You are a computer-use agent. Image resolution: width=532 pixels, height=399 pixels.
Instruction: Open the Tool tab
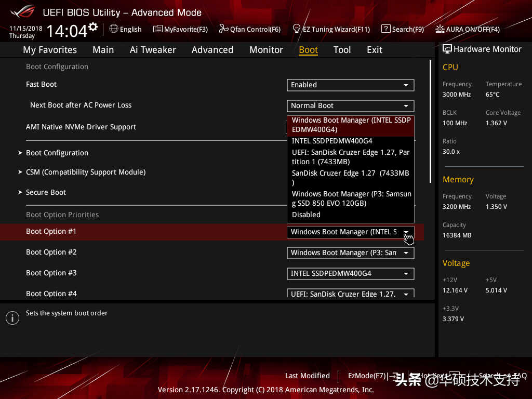[x=342, y=50]
